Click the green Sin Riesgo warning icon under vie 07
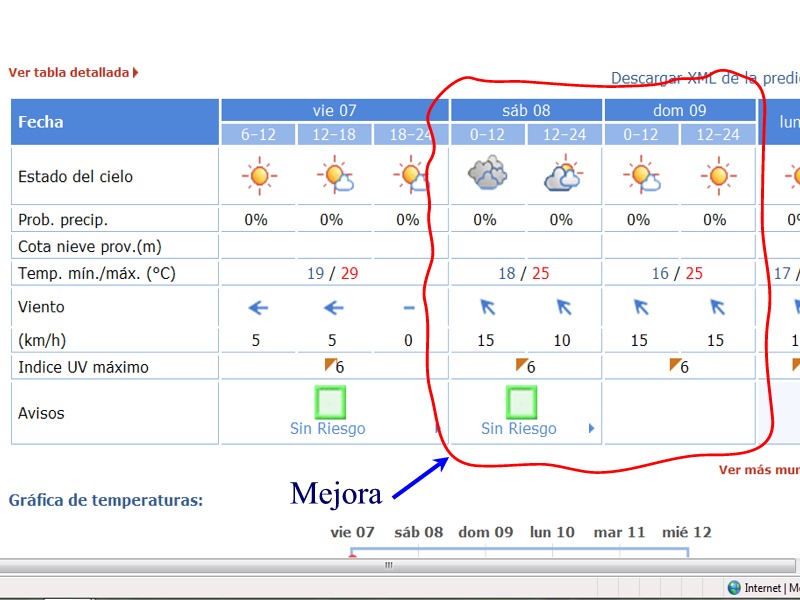This screenshot has width=800, height=600. [329, 402]
